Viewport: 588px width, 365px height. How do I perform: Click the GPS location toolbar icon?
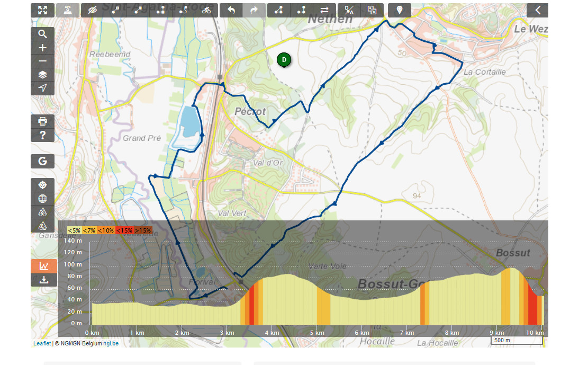[x=68, y=10]
